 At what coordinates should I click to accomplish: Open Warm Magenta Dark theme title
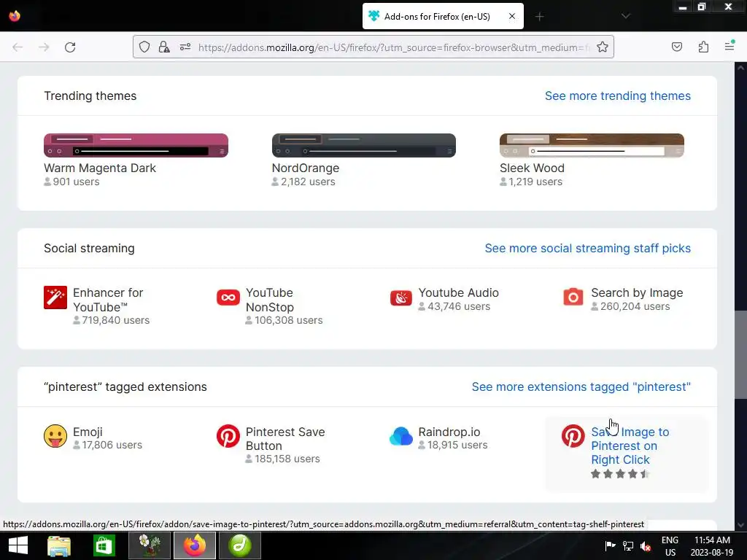coord(99,168)
